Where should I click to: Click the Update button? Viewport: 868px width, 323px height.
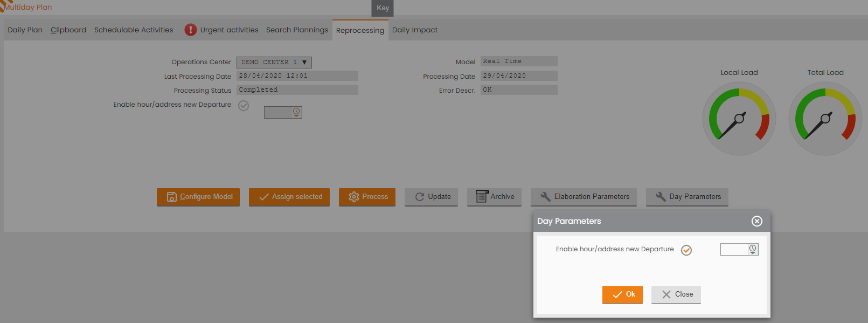tap(431, 197)
